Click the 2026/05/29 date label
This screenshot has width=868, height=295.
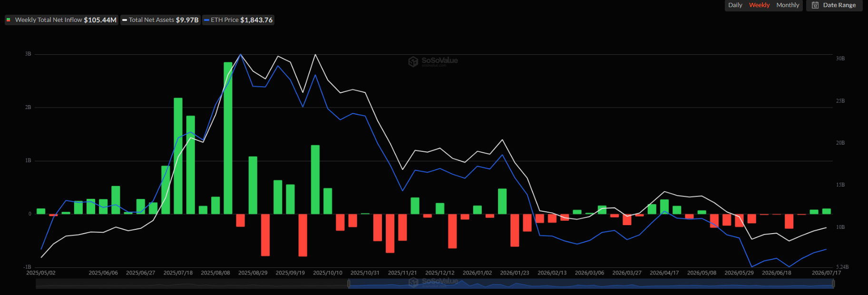739,273
